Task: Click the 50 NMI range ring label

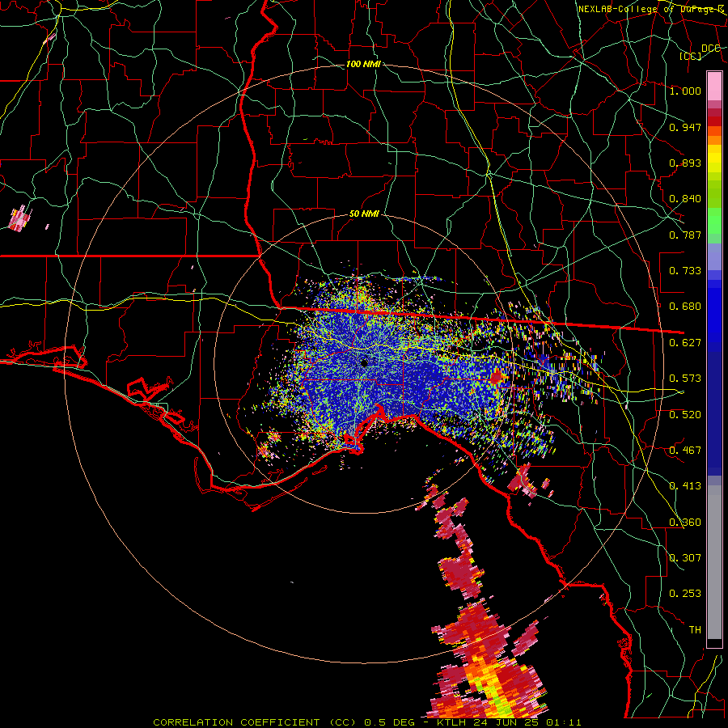Action: pyautogui.click(x=365, y=214)
